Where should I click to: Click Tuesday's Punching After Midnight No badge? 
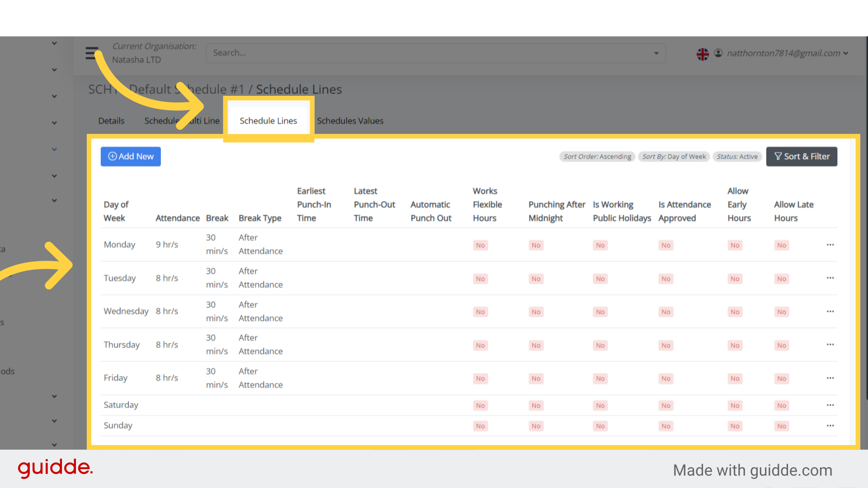click(536, 279)
